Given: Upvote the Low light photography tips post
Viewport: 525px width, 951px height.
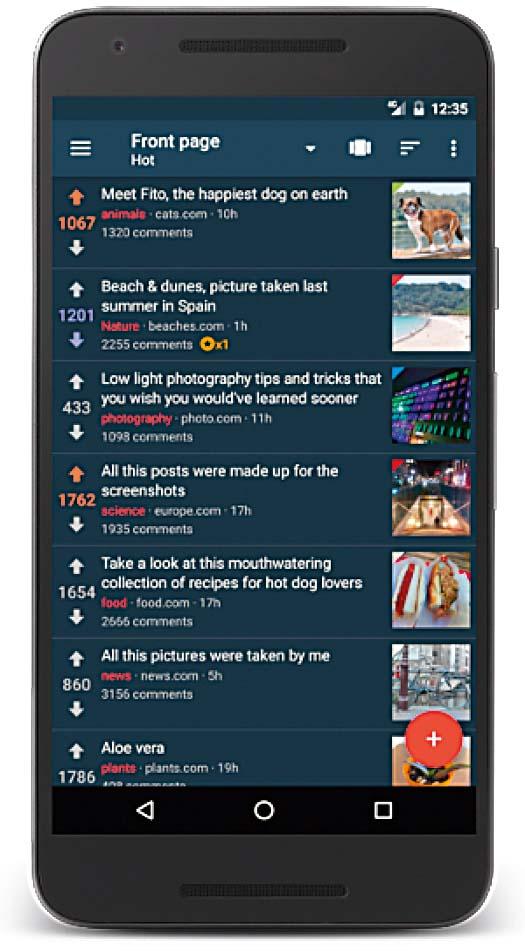Looking at the screenshot, I should [x=76, y=382].
